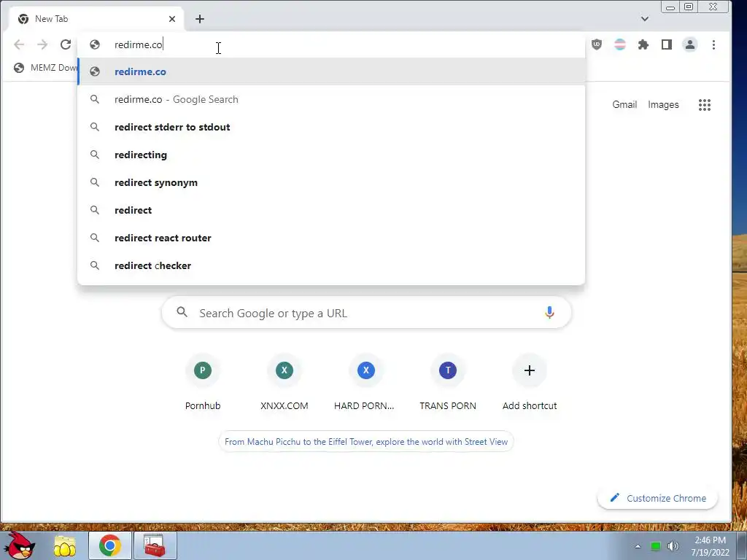
Task: Toggle the side panel icon
Action: [x=667, y=44]
